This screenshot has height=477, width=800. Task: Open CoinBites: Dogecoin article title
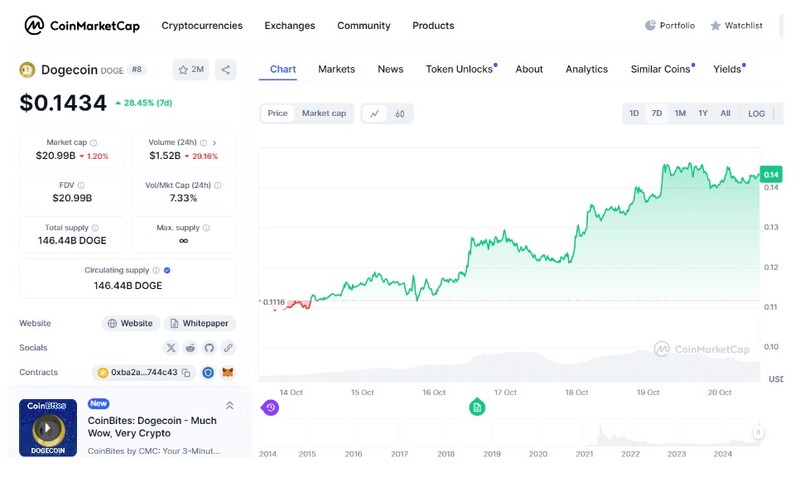tap(152, 427)
